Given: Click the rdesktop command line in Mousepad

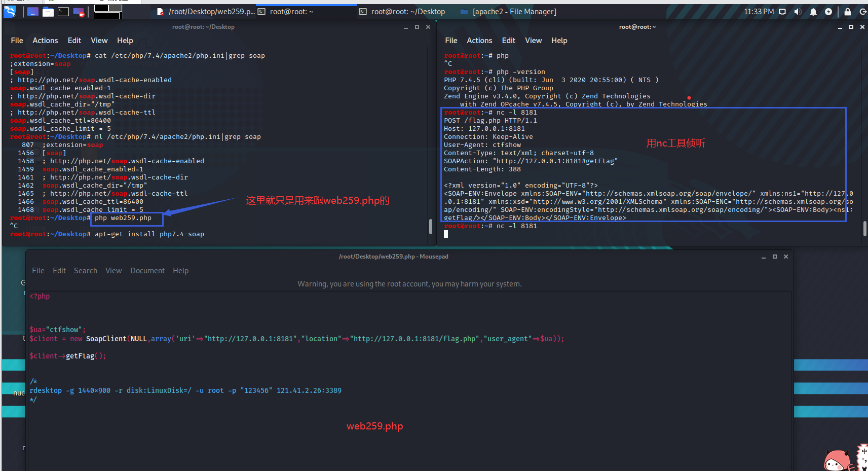Looking at the screenshot, I should coord(185,390).
